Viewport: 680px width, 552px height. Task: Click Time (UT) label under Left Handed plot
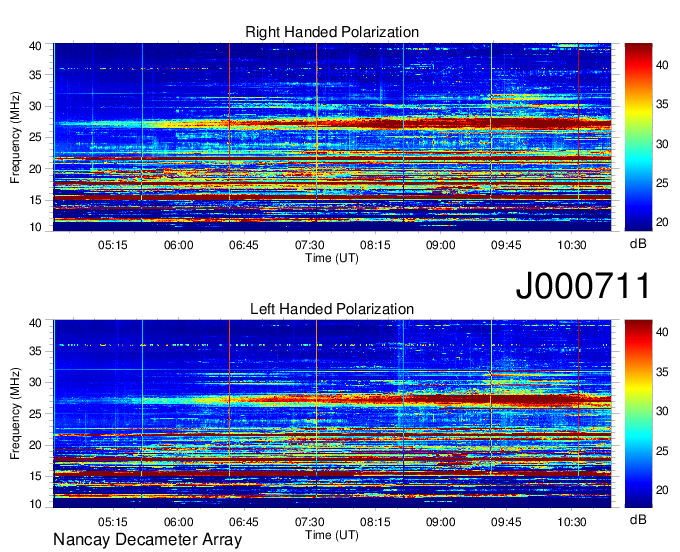coord(332,535)
